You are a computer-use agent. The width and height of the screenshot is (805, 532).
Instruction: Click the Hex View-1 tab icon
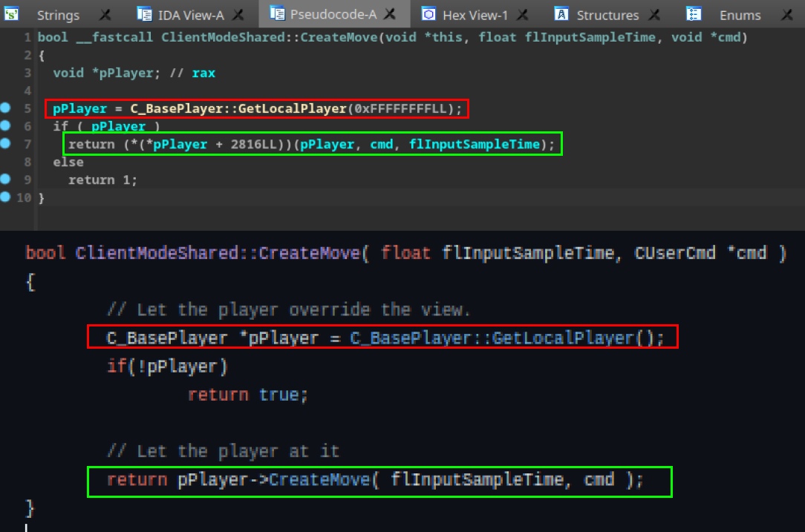pos(428,14)
